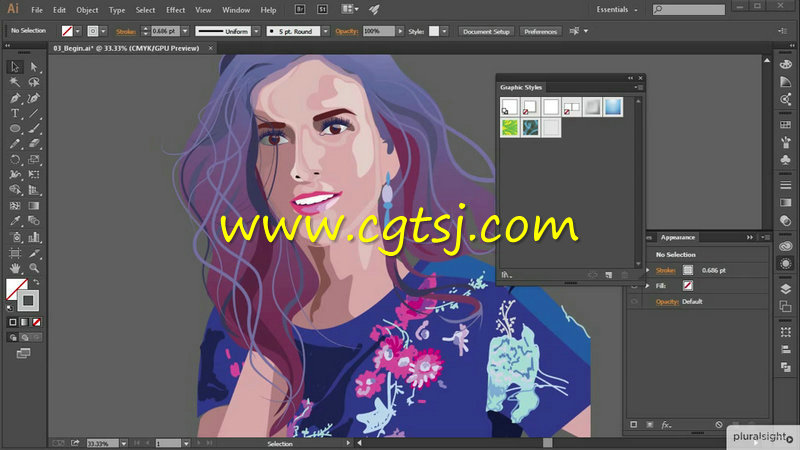The image size is (800, 450).
Task: Swap fill and stroke arrows
Action: pyautogui.click(x=36, y=282)
